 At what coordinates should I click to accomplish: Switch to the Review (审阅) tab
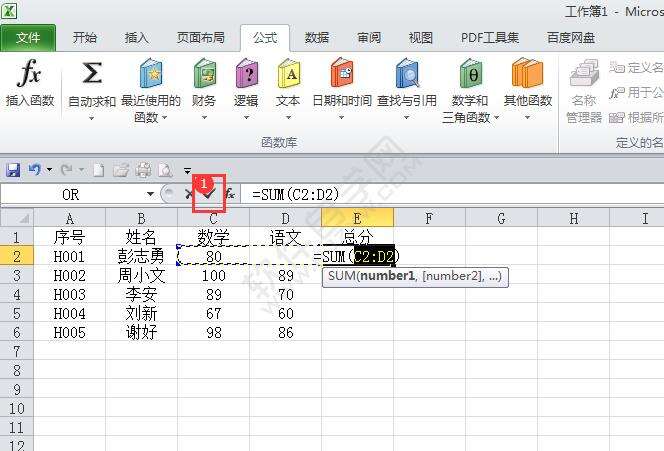[369, 38]
